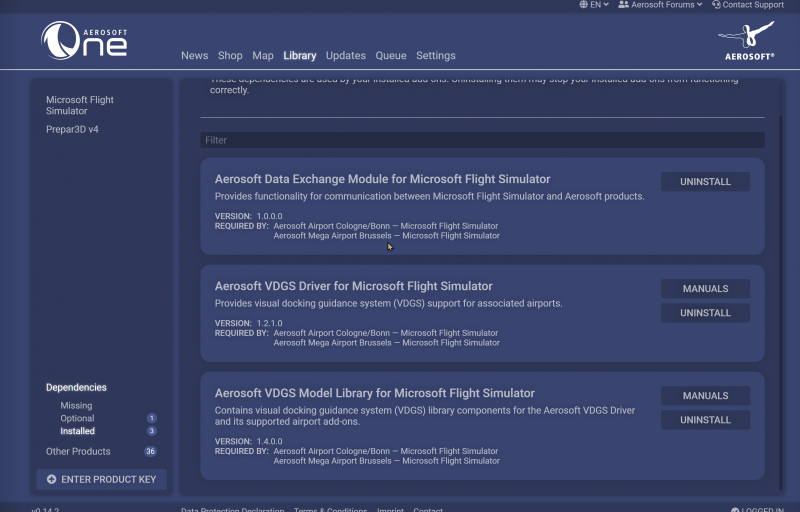Click Cologne/Bonn requirement under VDGS Driver
The height and width of the screenshot is (512, 800).
coord(386,333)
